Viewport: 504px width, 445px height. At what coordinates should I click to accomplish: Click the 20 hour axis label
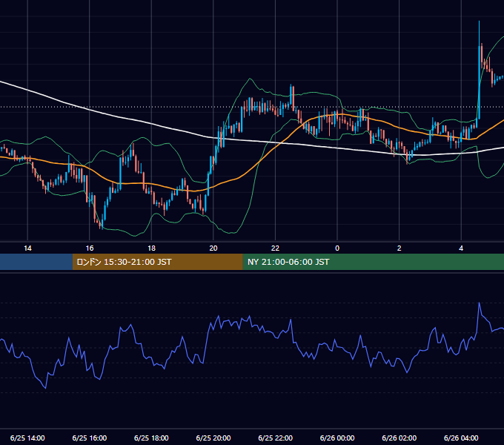tap(213, 248)
